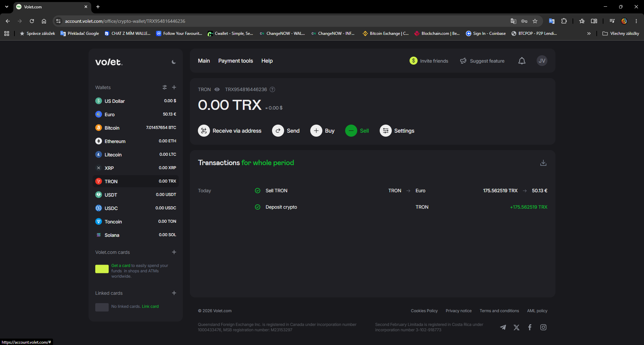The height and width of the screenshot is (345, 644).
Task: Click Link card link
Action: (150, 306)
